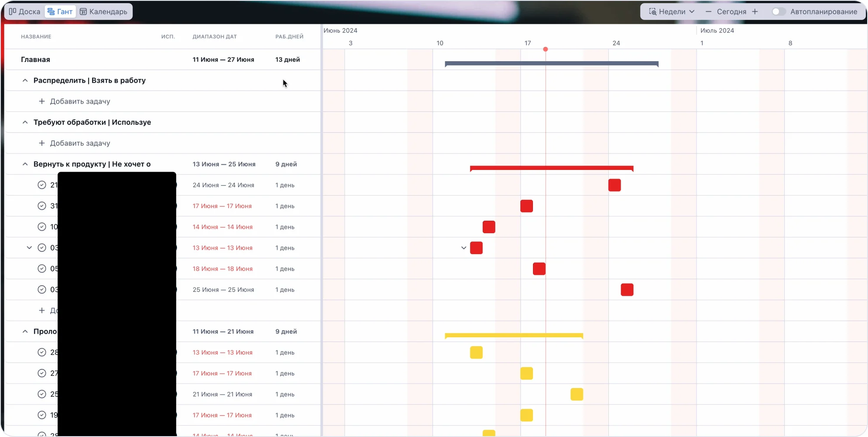Click plus icon under Распределить group
Screen dimensions: 868x437
42,101
